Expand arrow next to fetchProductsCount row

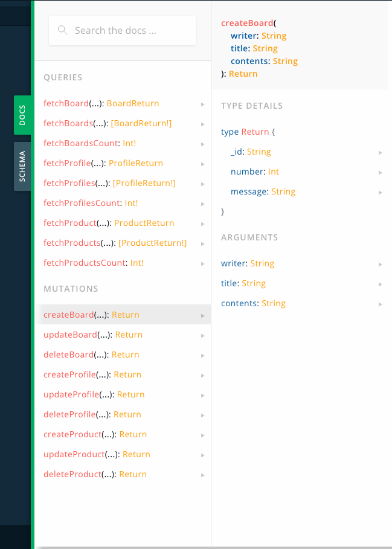coord(203,264)
